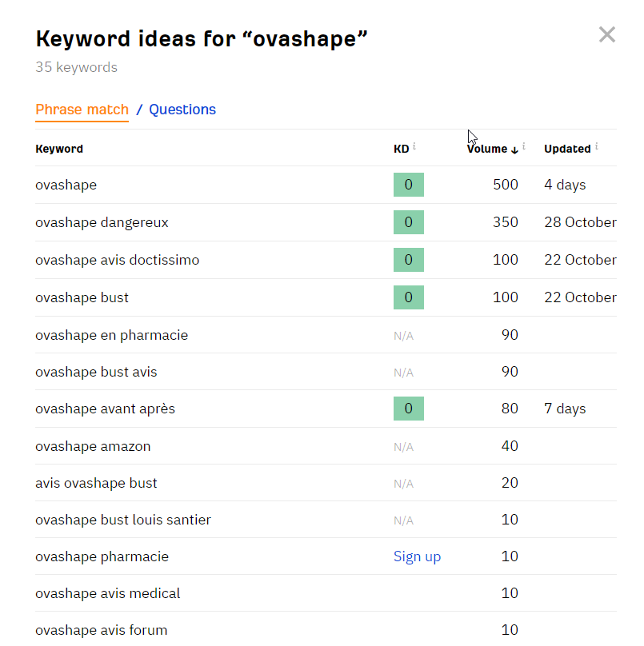Select the keyword 'ovashape dangereux'
The image size is (644, 646).
pos(102,222)
